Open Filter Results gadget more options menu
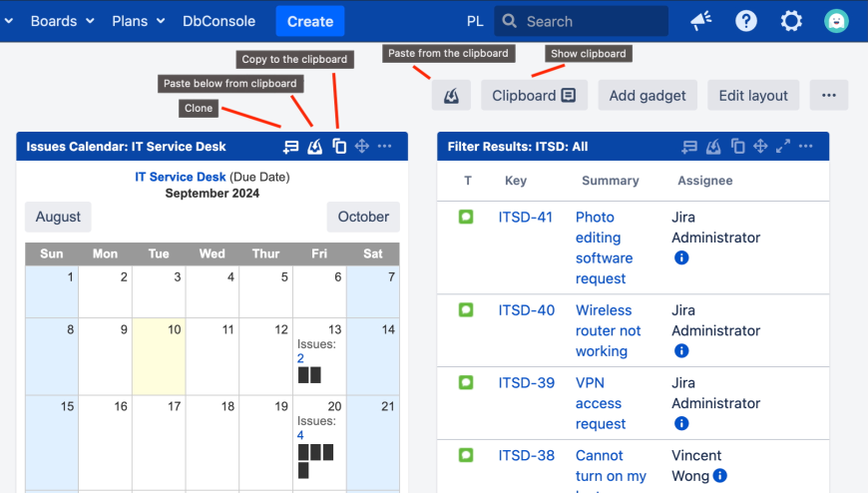Screen dimensions: 868x493 [x=806, y=147]
